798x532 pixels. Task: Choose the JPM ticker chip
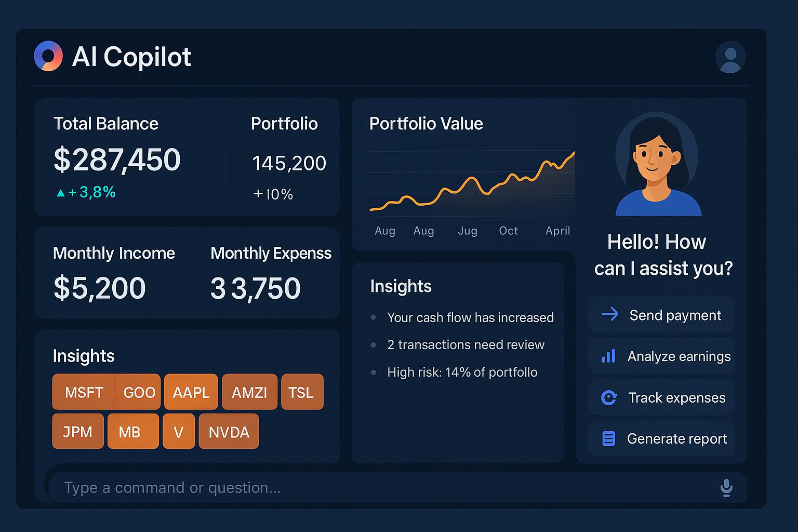tap(78, 431)
